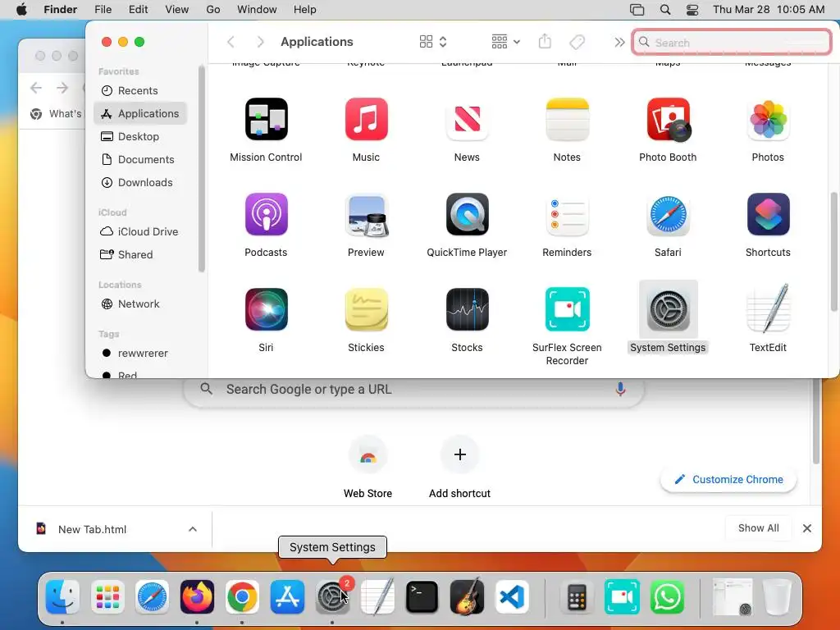Select the Preview app icon

[367, 214]
